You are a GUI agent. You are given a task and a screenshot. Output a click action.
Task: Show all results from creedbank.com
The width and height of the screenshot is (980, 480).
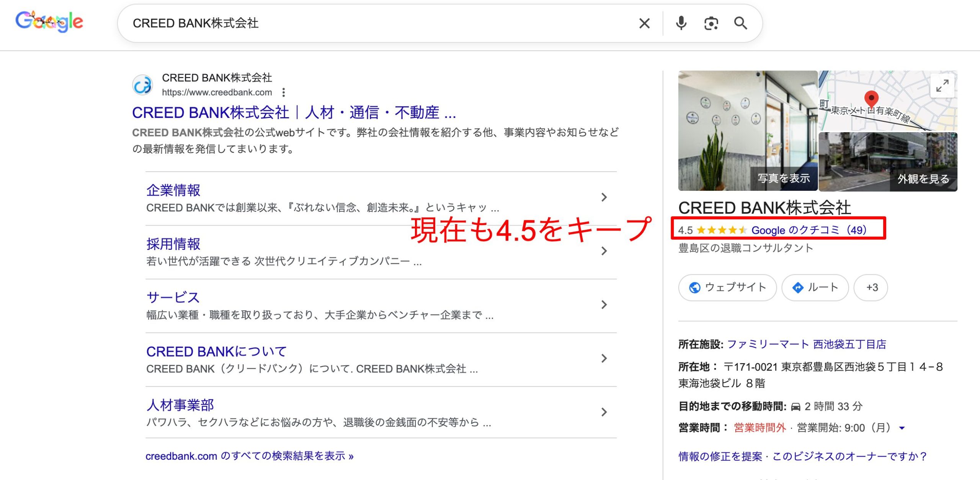tap(250, 456)
